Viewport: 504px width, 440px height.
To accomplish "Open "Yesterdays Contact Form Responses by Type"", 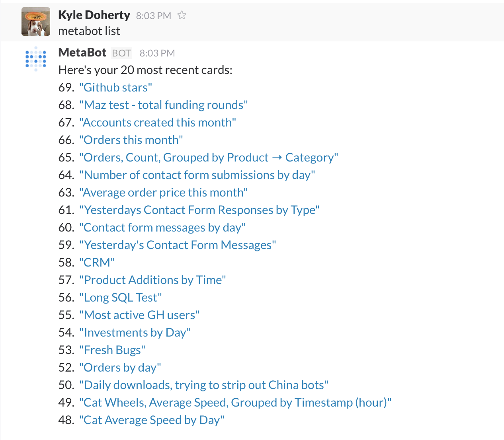I will (199, 210).
